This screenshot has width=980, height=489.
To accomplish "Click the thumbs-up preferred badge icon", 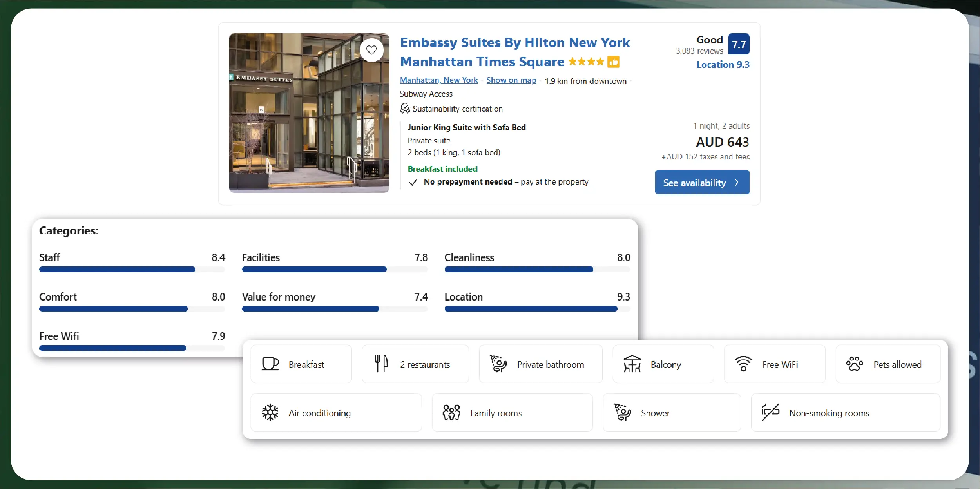I will [x=613, y=62].
